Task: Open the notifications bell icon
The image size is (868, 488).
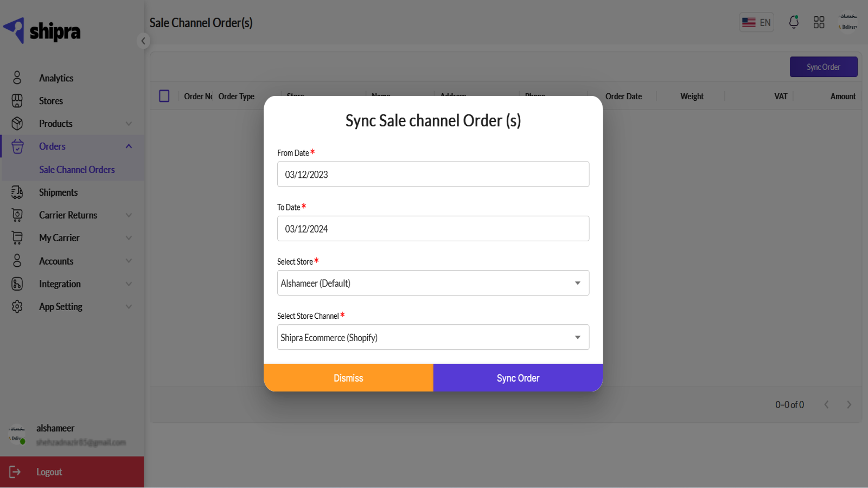Action: pyautogui.click(x=794, y=22)
